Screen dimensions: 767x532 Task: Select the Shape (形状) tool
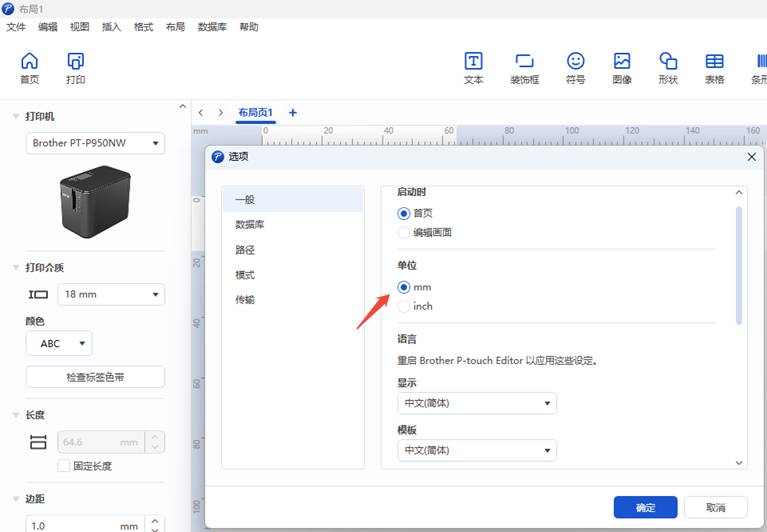pyautogui.click(x=668, y=67)
